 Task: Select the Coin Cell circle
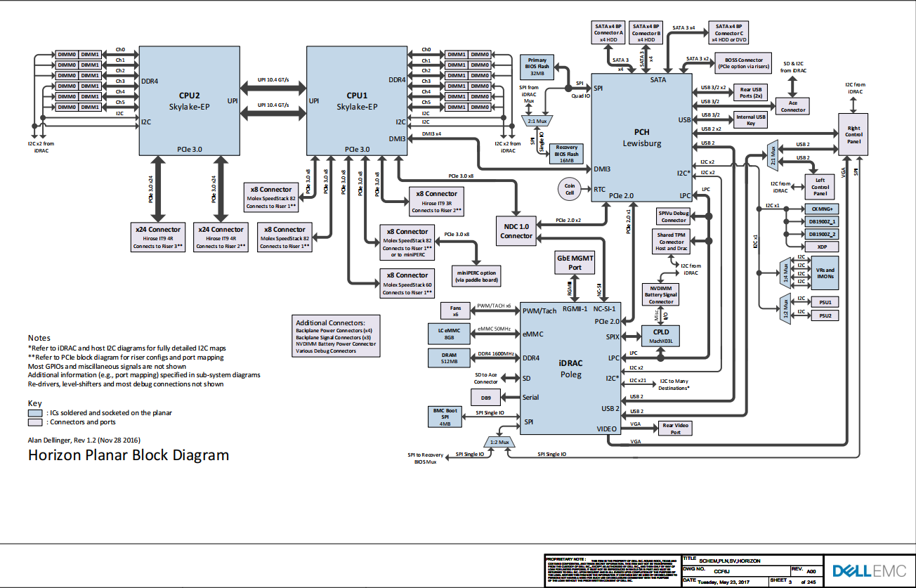click(x=569, y=188)
